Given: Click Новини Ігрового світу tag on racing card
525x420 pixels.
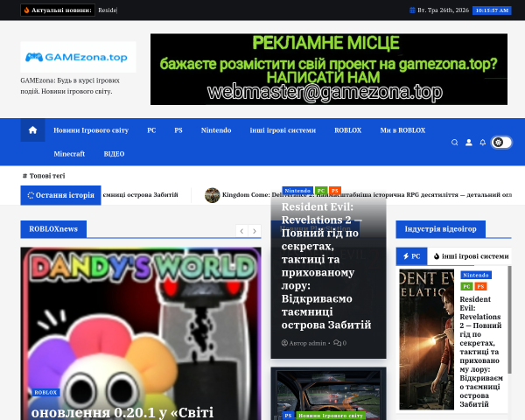Looking at the screenshot, I should click(x=330, y=416).
